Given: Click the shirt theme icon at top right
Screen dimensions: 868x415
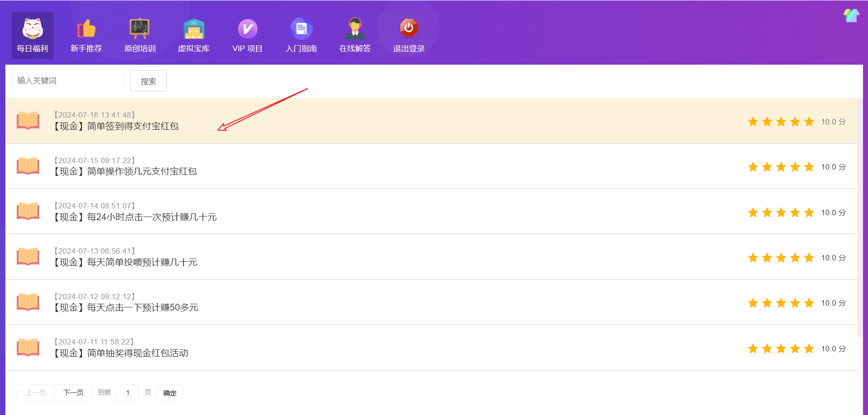Looking at the screenshot, I should tap(851, 16).
